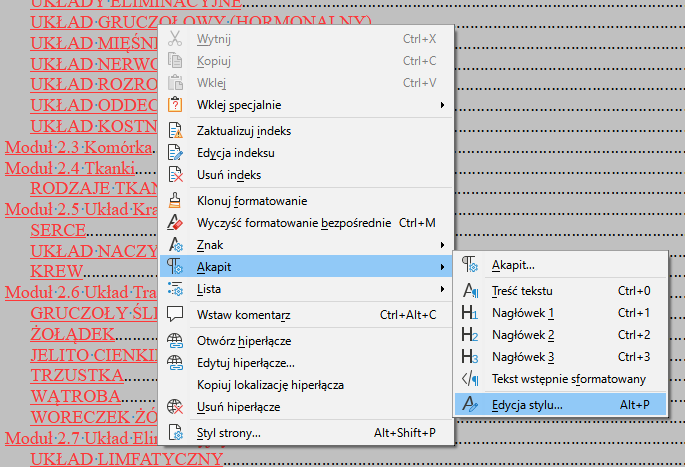Apply Tekst wstępnie sformatowany style
This screenshot has height=467, width=685.
tap(560, 379)
